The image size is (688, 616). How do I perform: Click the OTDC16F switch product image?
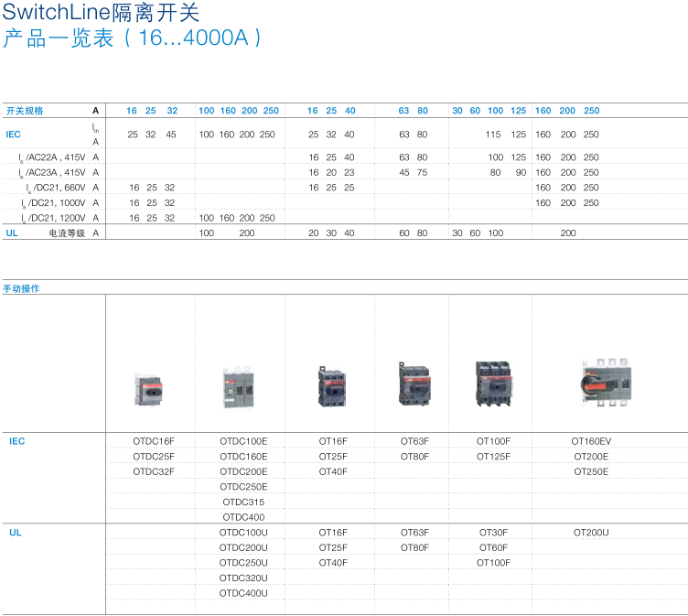pos(148,389)
